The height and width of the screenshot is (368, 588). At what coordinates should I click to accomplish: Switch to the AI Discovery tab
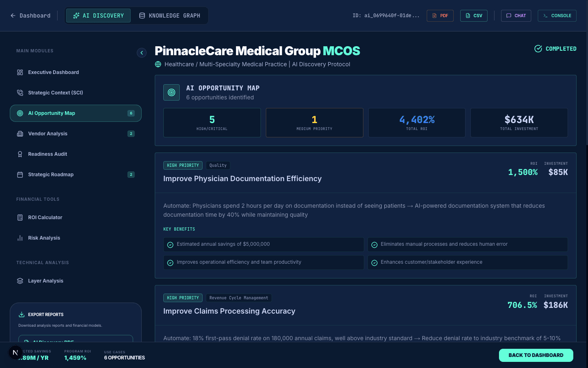(x=98, y=16)
